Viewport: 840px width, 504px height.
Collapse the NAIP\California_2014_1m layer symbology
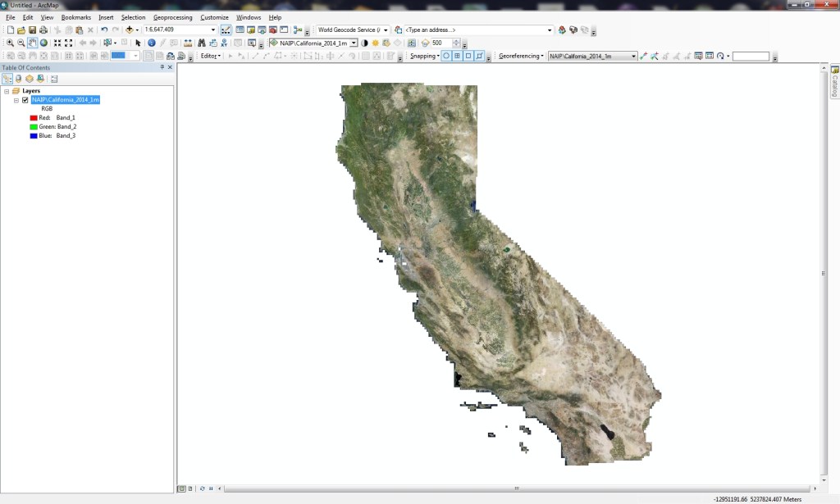[x=16, y=100]
